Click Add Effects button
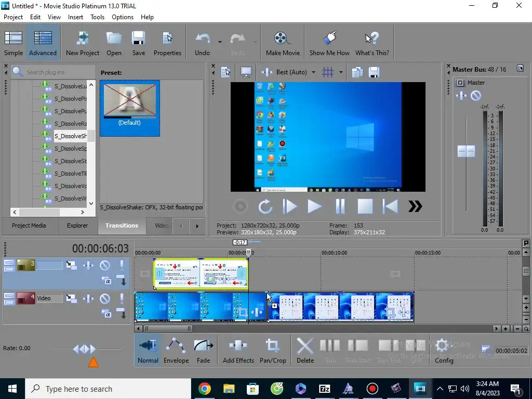 click(238, 351)
